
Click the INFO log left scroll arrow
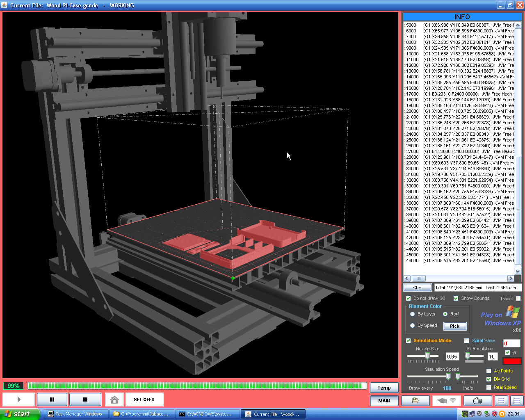point(407,278)
